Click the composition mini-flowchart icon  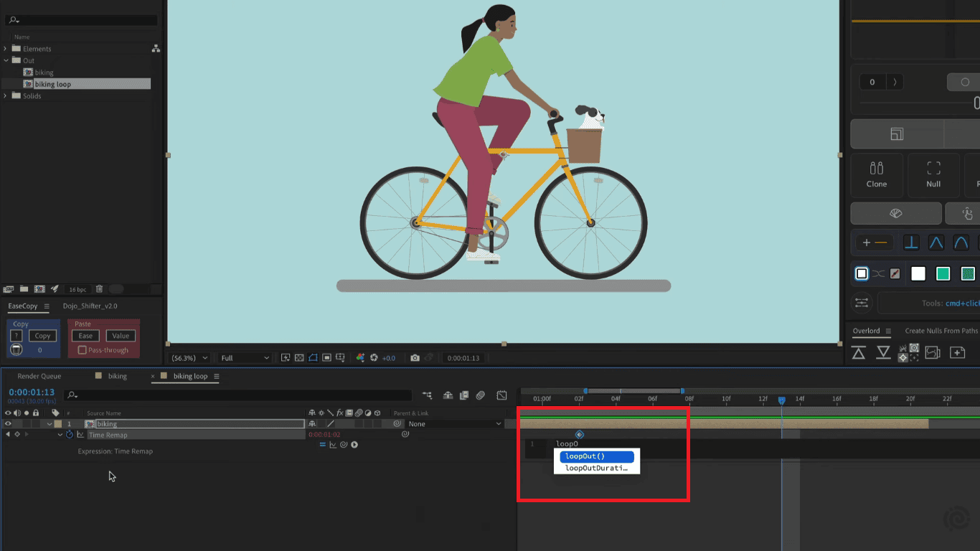428,395
